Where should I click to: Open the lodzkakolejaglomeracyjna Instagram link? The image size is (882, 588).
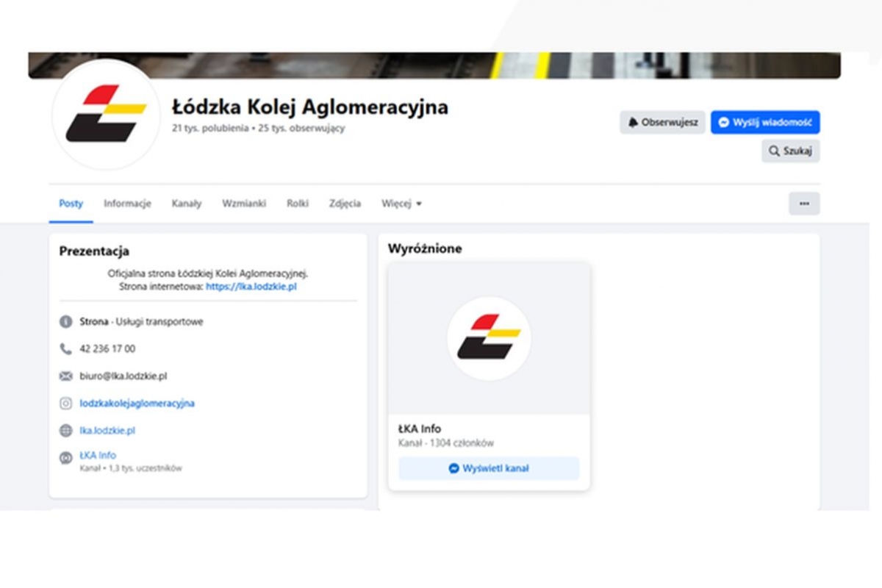(x=137, y=404)
